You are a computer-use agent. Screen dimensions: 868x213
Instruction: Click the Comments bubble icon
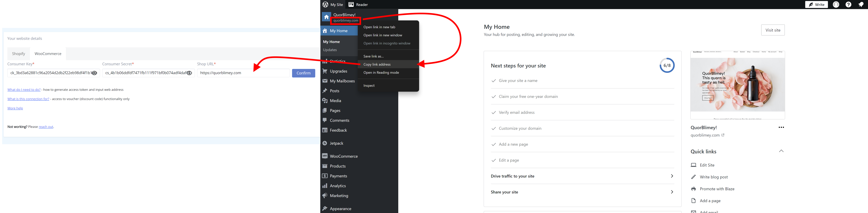click(325, 120)
